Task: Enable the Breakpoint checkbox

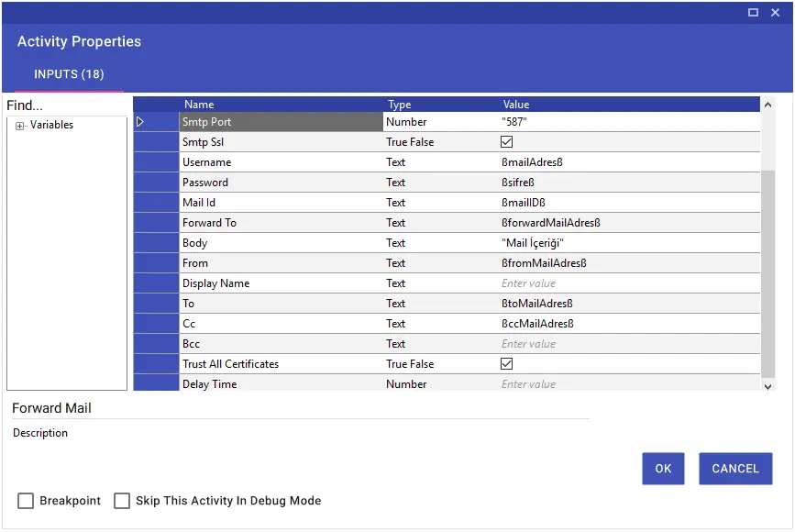Action: [26, 501]
